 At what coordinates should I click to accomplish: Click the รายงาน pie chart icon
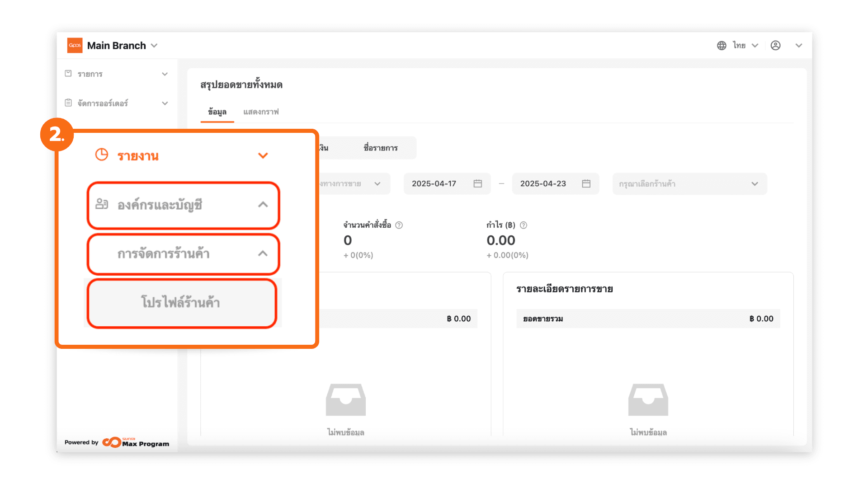pyautogui.click(x=102, y=155)
